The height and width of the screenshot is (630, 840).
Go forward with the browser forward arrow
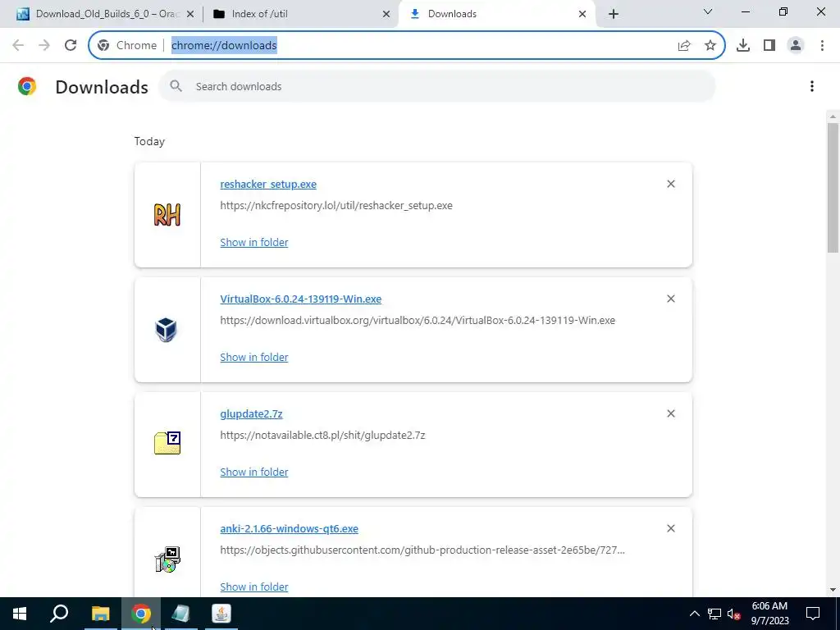click(44, 46)
